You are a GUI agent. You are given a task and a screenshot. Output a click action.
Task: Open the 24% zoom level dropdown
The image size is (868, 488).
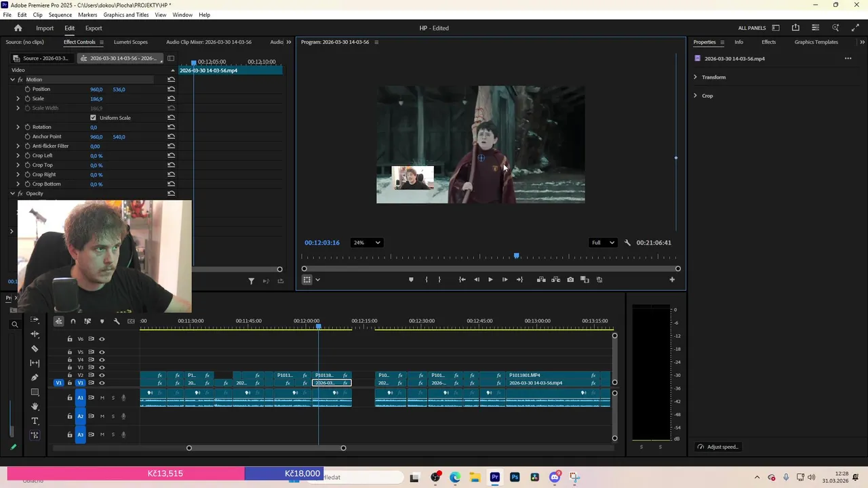tap(366, 243)
